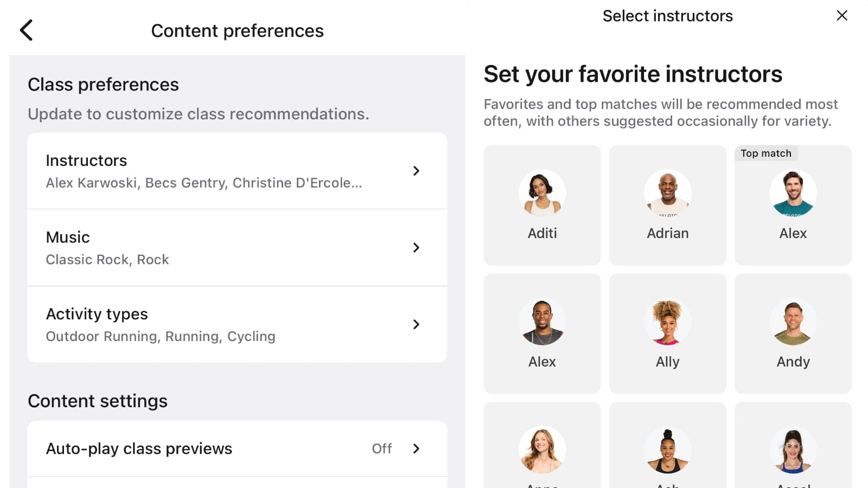
Task: Go back using the left arrow icon
Action: pyautogui.click(x=26, y=30)
